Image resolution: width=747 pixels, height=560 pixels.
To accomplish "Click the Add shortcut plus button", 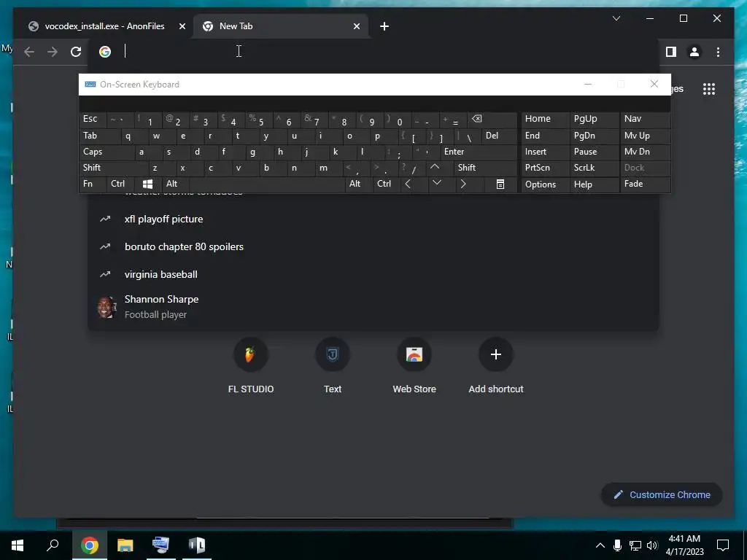I will [x=496, y=354].
